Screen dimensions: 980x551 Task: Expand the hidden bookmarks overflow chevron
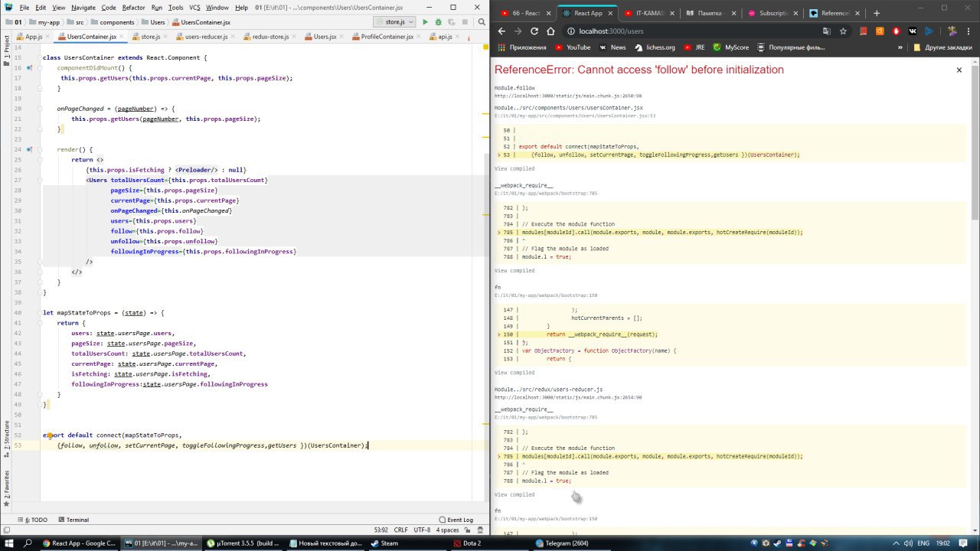pos(901,47)
